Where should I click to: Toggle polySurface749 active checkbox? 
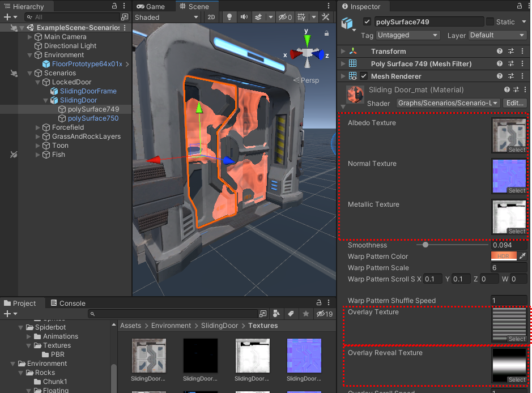coord(367,22)
